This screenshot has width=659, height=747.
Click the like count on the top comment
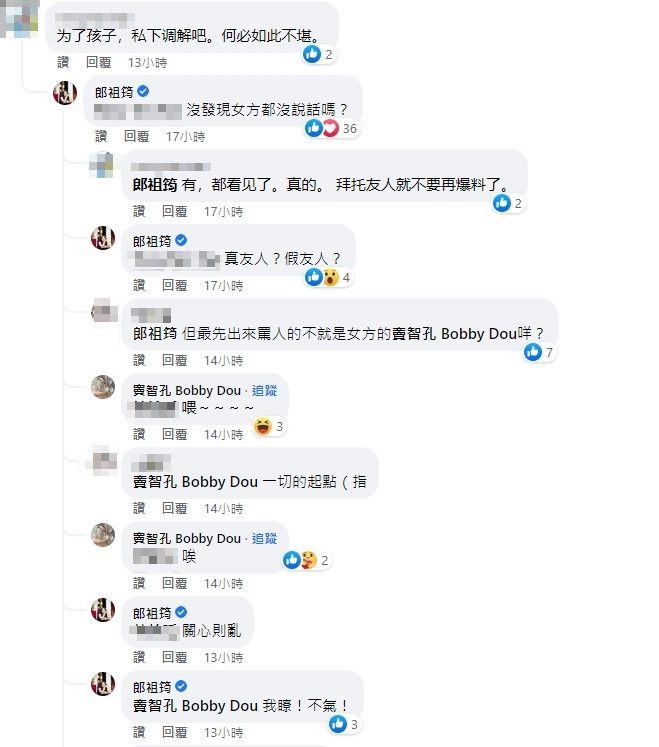(x=318, y=54)
